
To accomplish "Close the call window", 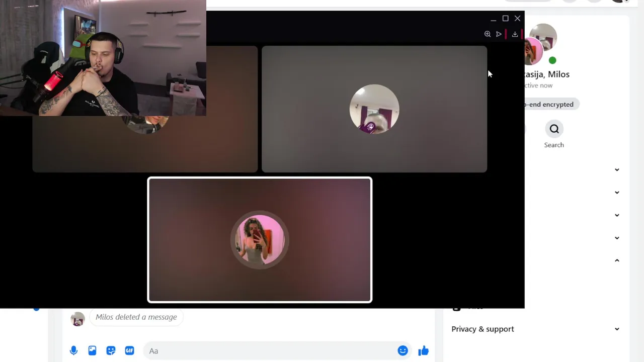I will point(517,18).
